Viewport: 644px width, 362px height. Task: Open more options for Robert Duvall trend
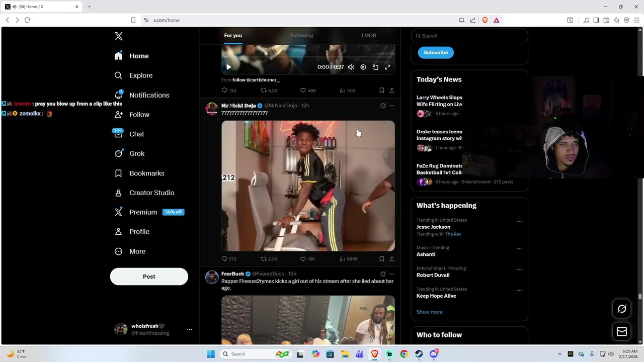click(519, 269)
